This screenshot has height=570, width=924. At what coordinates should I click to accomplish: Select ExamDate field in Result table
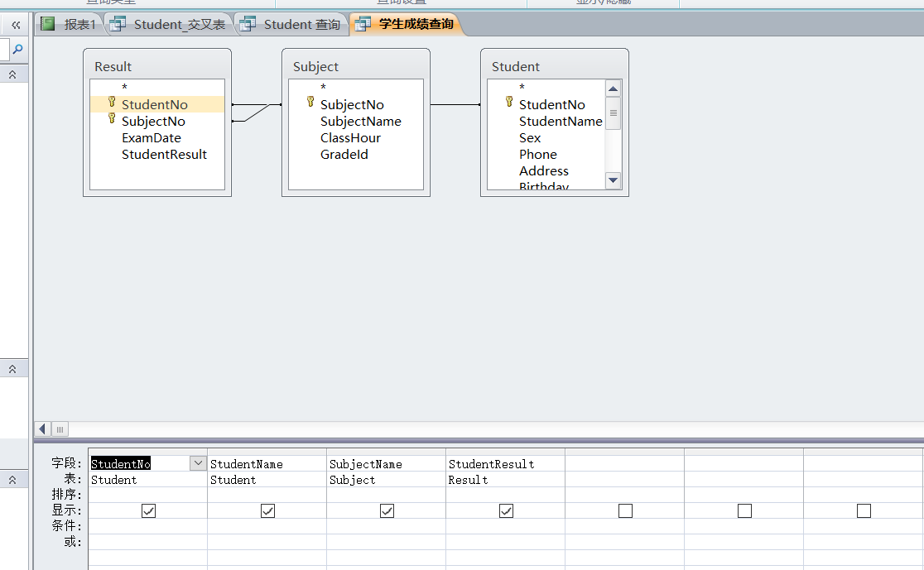(x=151, y=138)
